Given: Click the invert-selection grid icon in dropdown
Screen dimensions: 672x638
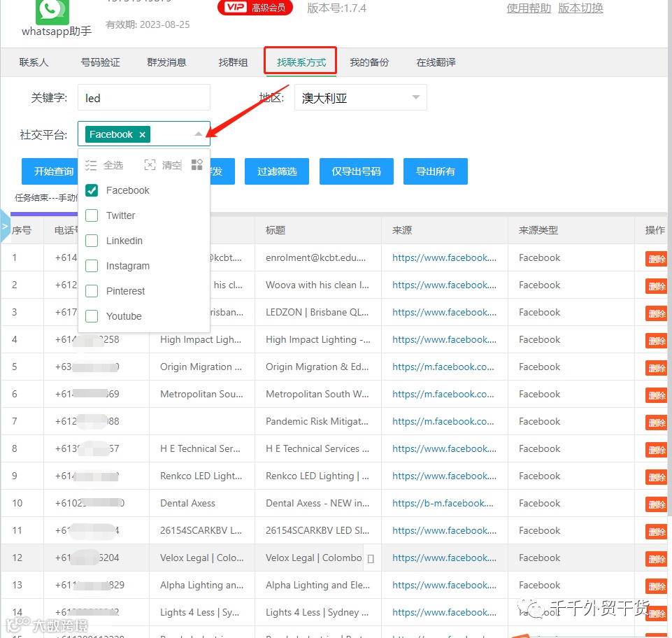Looking at the screenshot, I should tap(196, 164).
